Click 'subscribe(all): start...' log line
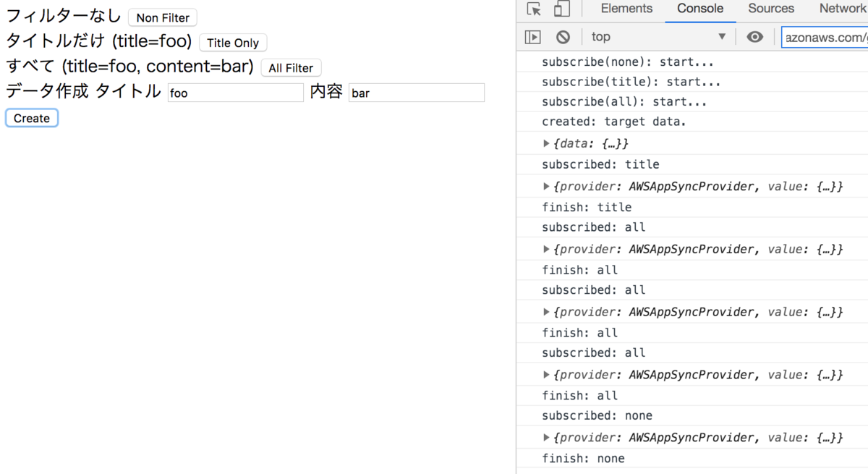Screen dimensions: 868x474 tap(624, 101)
